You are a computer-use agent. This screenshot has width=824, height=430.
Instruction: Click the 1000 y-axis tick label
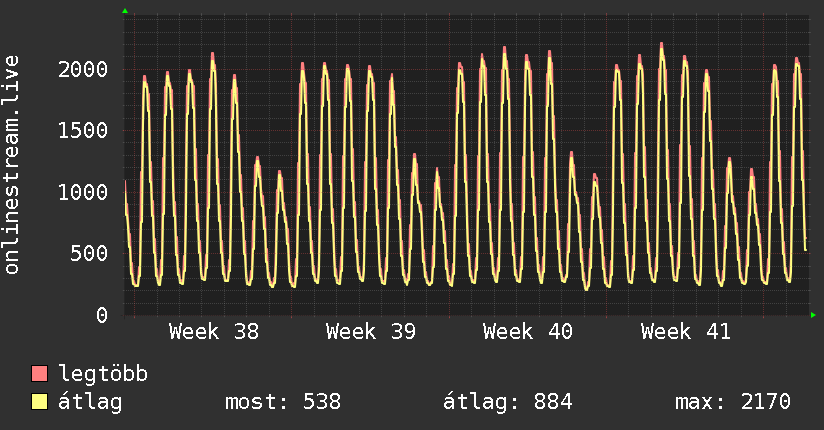83,192
